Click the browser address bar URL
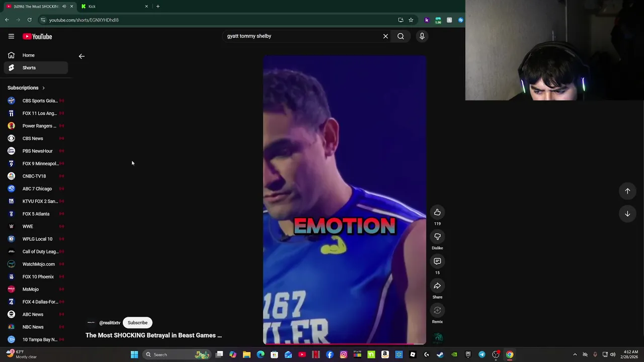This screenshot has width=644, height=362. click(x=84, y=20)
